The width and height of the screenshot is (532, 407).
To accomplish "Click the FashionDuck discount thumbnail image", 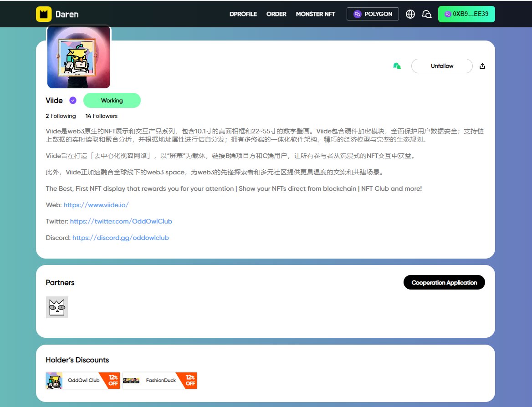I will pos(131,381).
